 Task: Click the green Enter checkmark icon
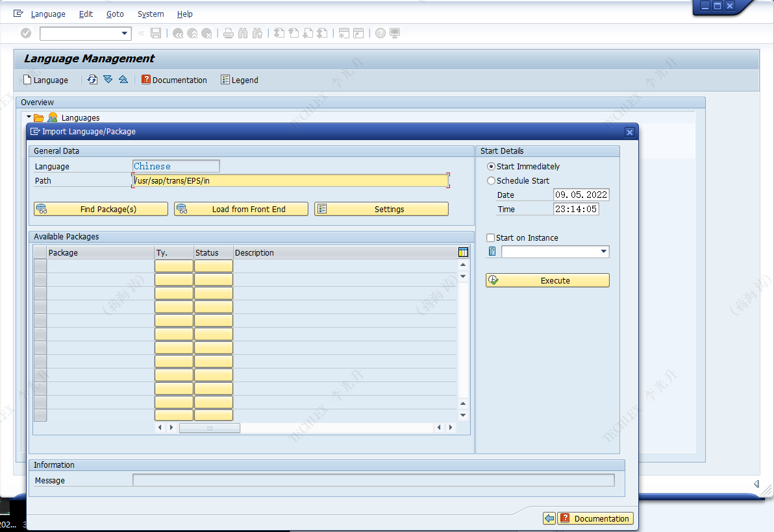(x=26, y=33)
